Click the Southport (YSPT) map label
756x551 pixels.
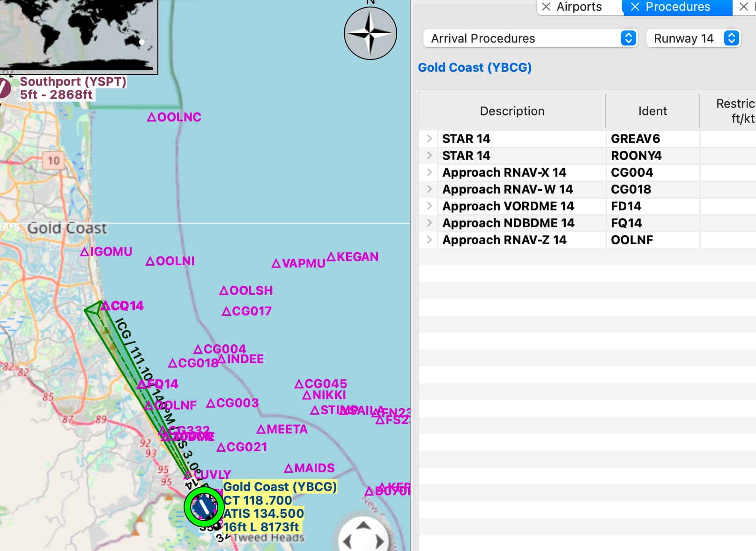coord(73,82)
